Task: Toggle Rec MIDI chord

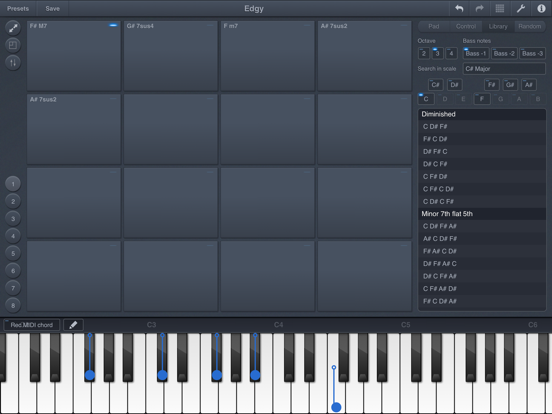Action: point(32,325)
